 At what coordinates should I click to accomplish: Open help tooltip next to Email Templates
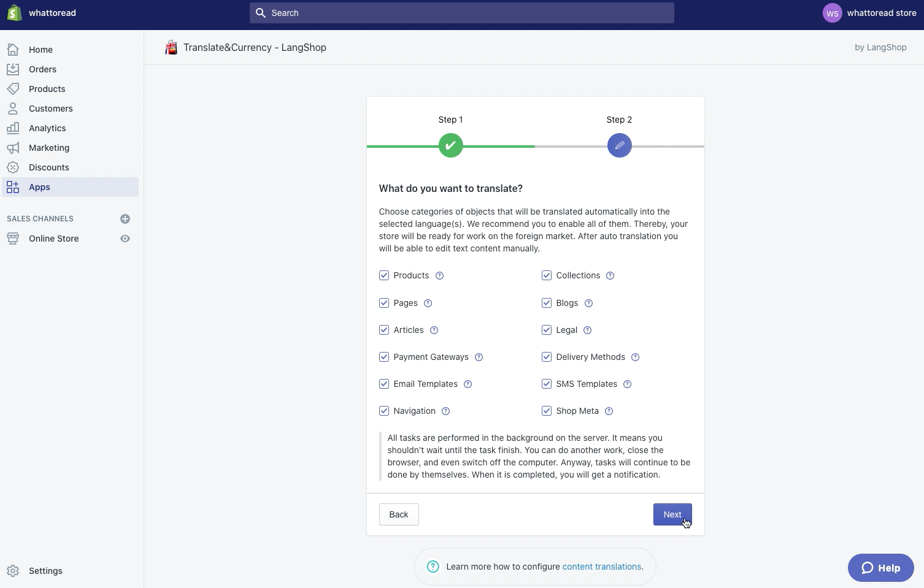pos(468,384)
